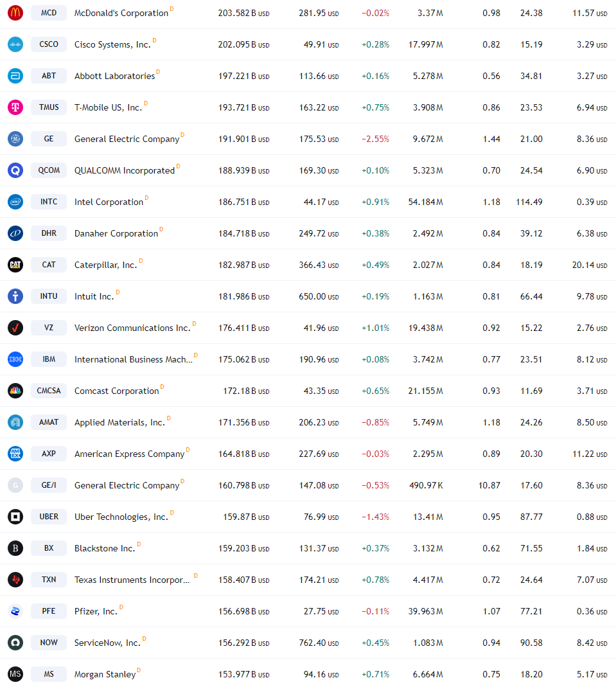Click the Uber logo icon
The image size is (616, 687).
(x=15, y=517)
